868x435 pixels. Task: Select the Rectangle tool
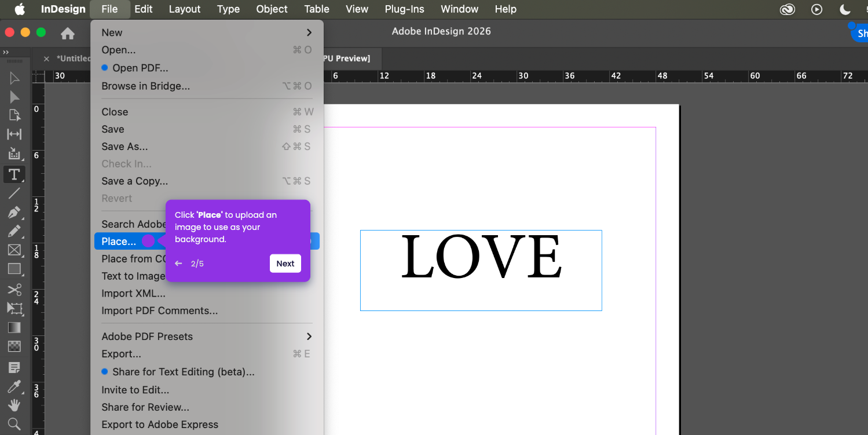click(x=14, y=269)
